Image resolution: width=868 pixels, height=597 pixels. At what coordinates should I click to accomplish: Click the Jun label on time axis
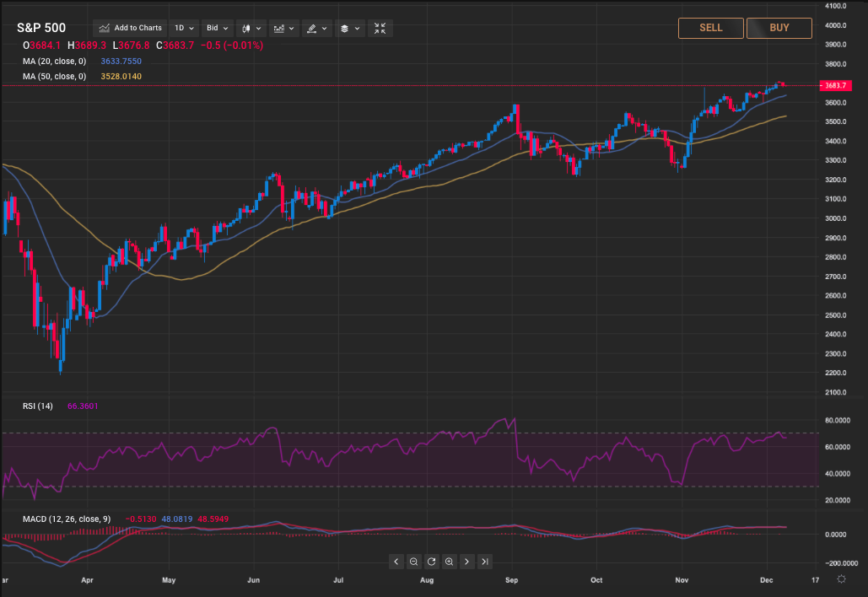pos(254,580)
